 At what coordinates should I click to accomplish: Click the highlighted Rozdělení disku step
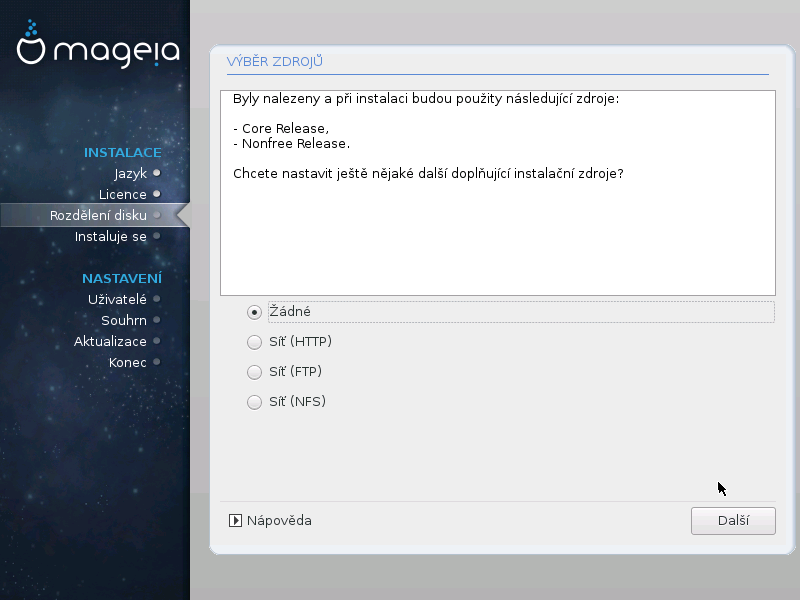(x=95, y=215)
